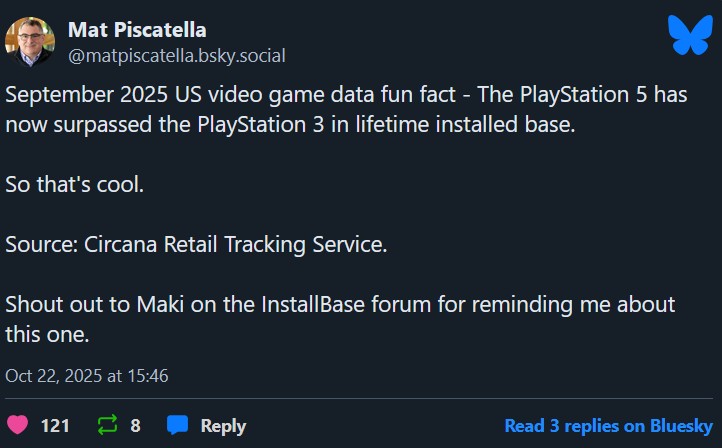Click the green repost arrows icon

[x=107, y=425]
